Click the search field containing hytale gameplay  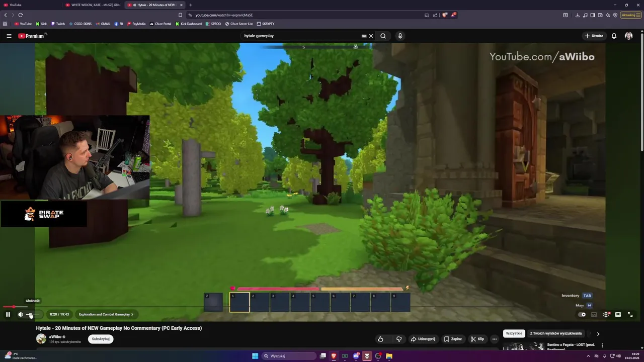tap(301, 36)
